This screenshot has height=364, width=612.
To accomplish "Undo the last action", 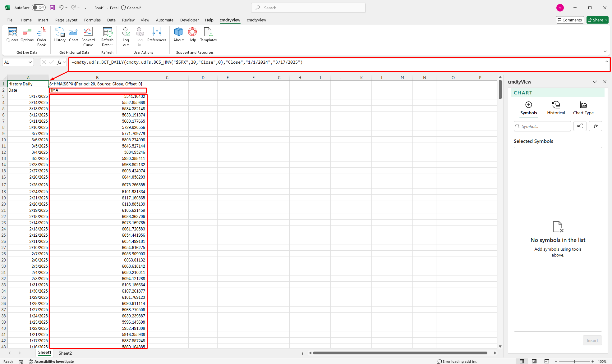I will [x=61, y=8].
